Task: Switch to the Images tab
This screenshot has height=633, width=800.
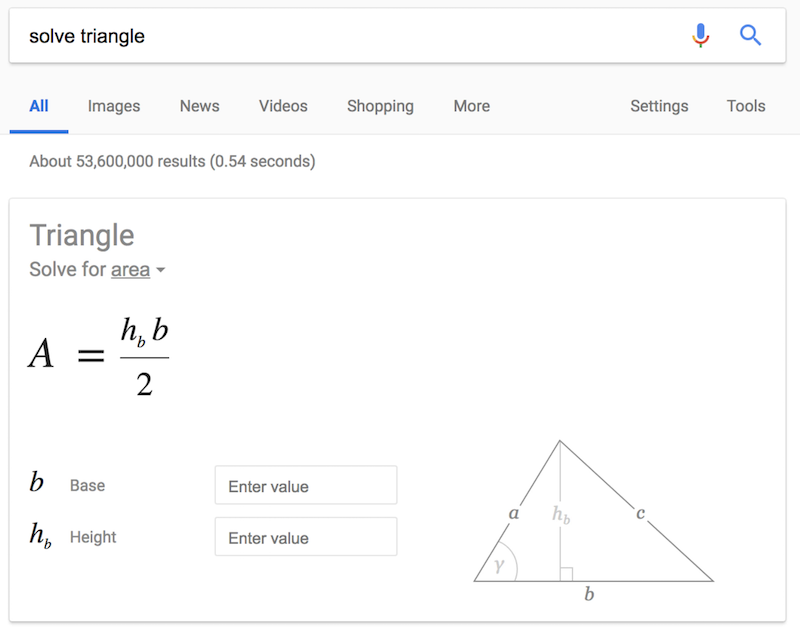Action: click(x=114, y=106)
